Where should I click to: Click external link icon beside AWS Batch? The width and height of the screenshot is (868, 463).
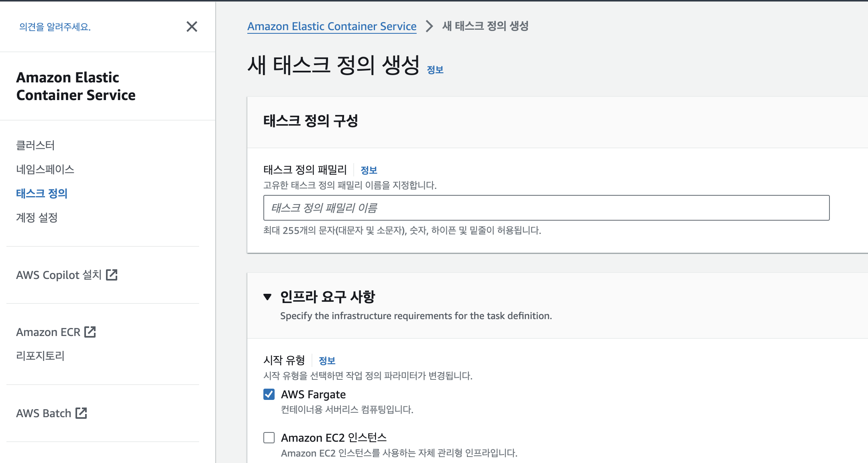pyautogui.click(x=81, y=413)
